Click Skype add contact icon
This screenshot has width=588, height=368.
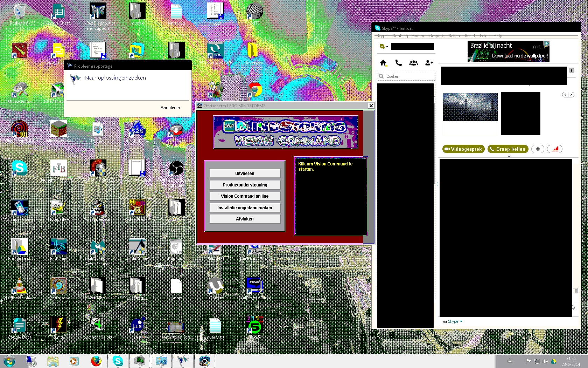[429, 63]
